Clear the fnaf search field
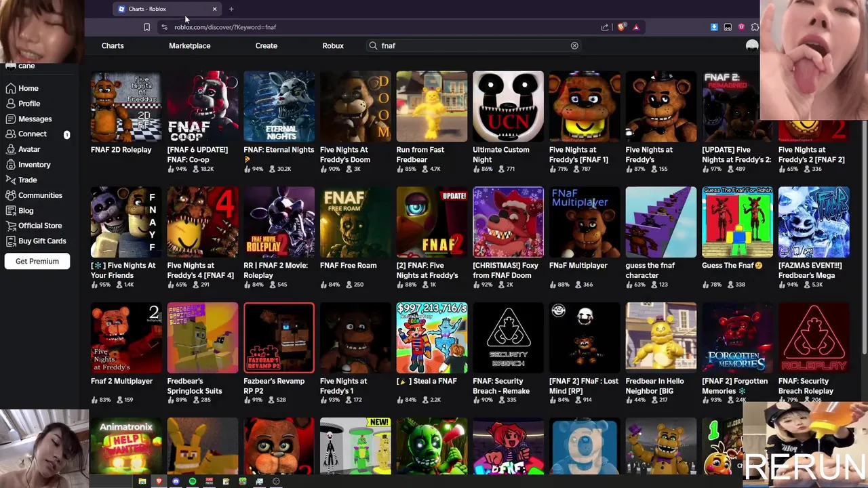868x488 pixels. tap(574, 45)
